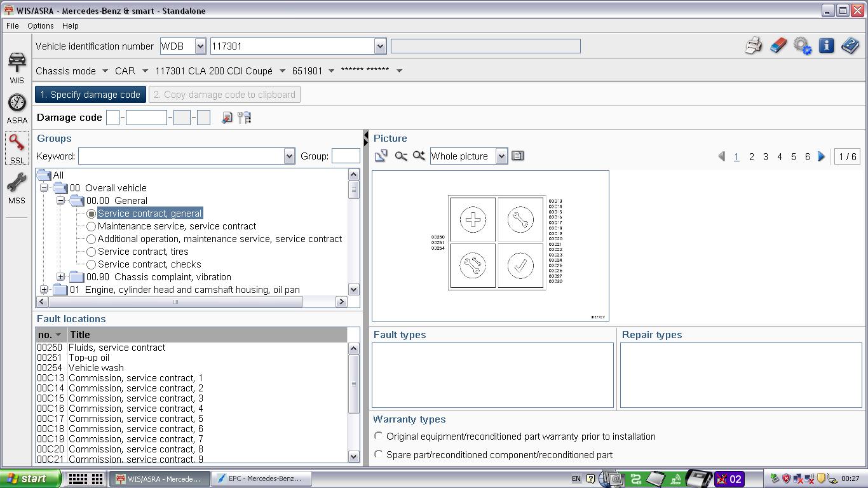Click the Start button
This screenshot has width=868, height=488.
click(31, 478)
